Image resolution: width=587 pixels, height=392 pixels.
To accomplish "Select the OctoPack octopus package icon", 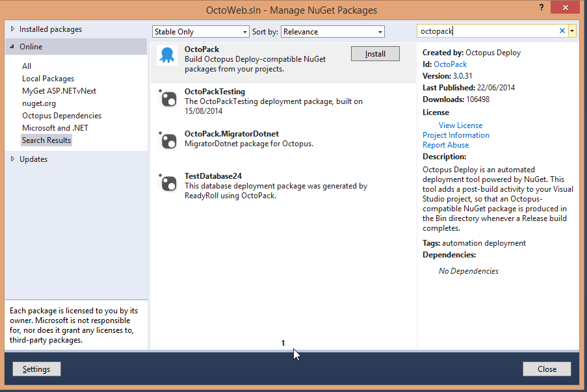I will tap(167, 56).
